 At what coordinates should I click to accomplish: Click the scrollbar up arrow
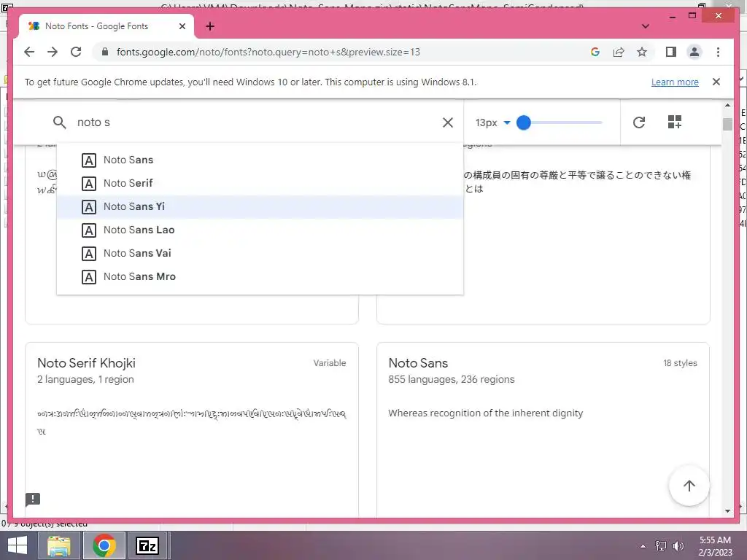[727, 105]
